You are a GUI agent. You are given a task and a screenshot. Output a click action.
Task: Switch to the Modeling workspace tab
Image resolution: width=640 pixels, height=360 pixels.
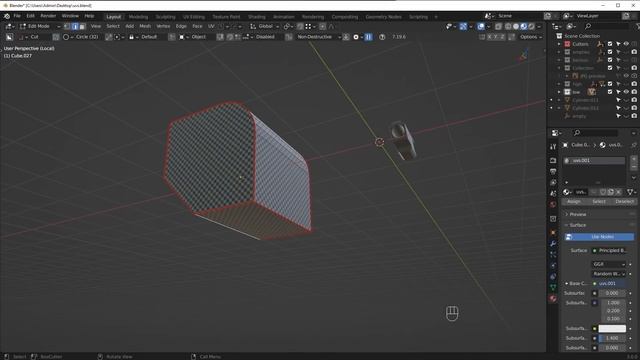[138, 17]
